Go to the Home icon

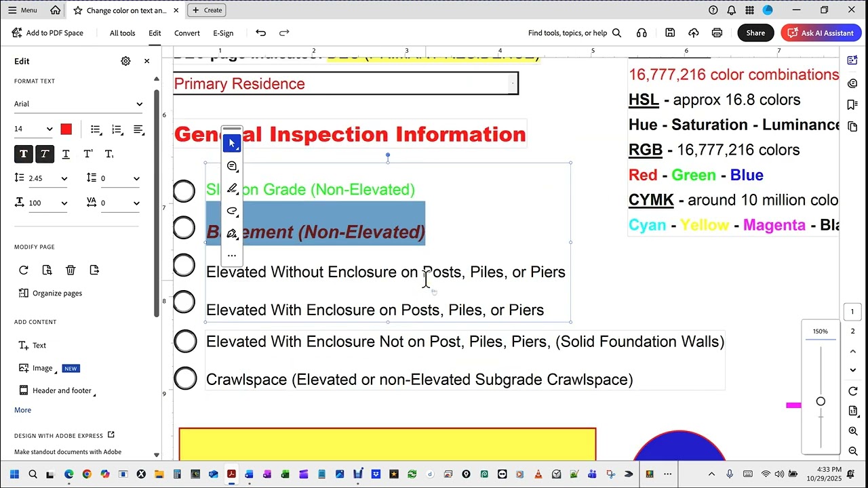point(55,10)
